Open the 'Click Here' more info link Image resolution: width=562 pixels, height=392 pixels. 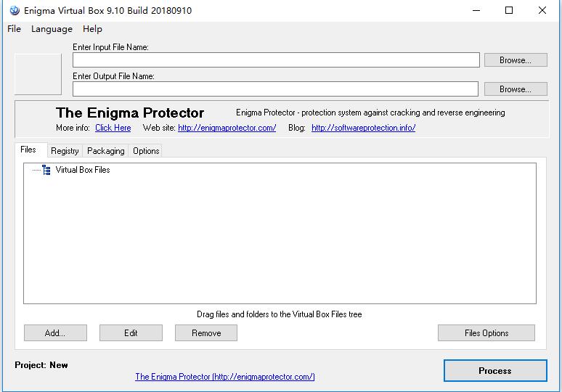(113, 128)
